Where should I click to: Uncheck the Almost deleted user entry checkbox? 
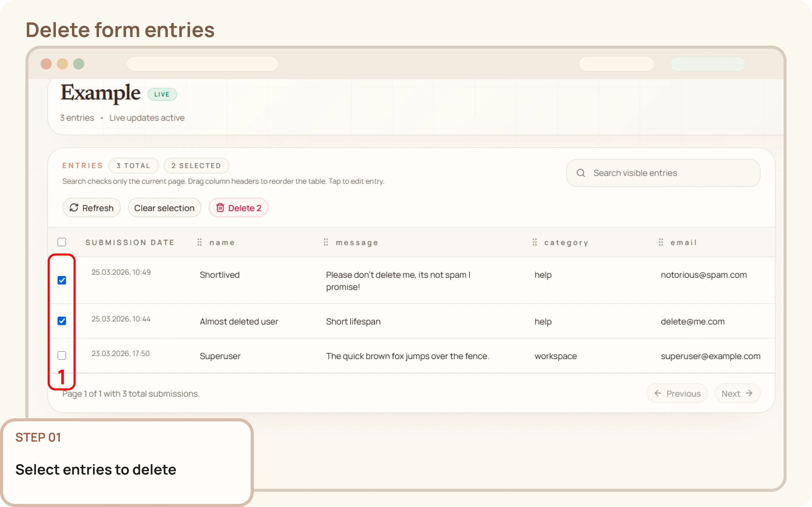(x=62, y=321)
